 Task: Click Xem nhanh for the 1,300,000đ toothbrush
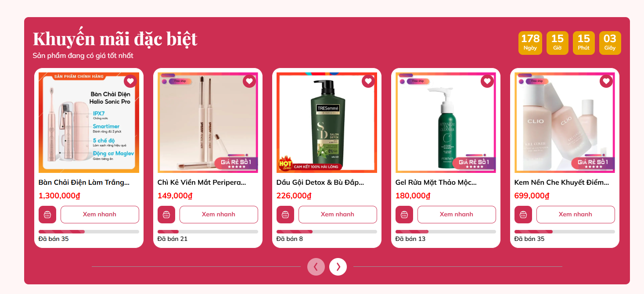(x=100, y=215)
